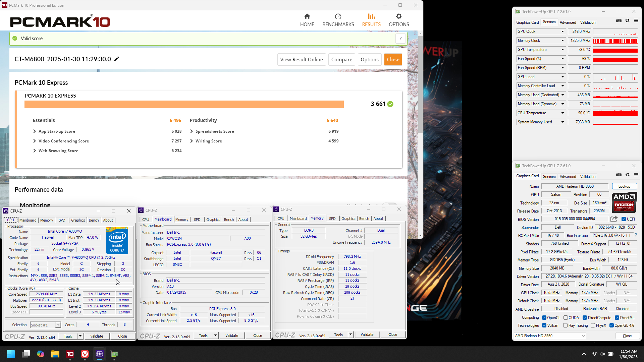Click View Result Online button
The width and height of the screenshot is (644, 362).
pyautogui.click(x=301, y=60)
